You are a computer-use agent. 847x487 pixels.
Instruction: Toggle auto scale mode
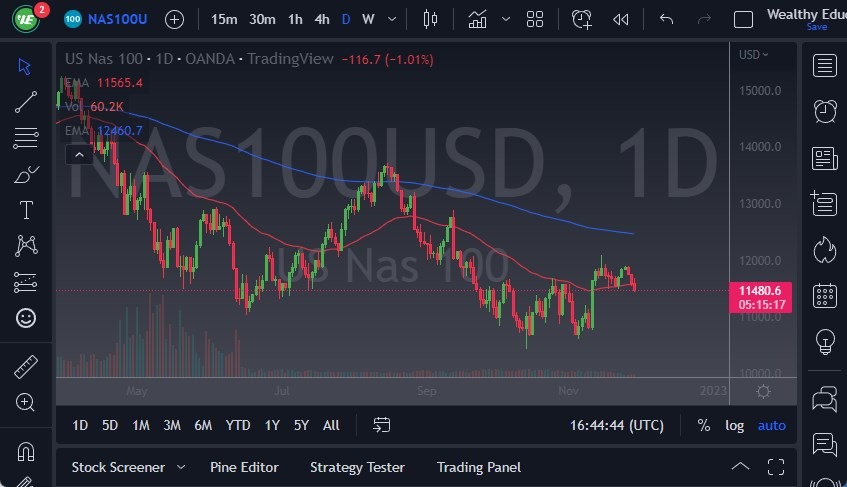click(x=771, y=425)
